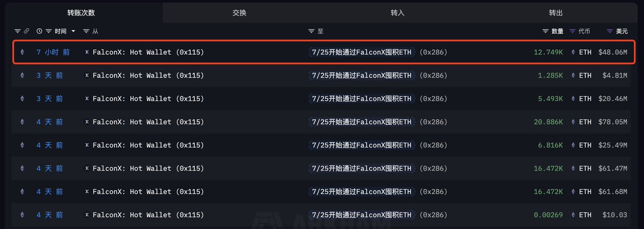
Task: Open 7/25开始通过FalconX囤积ETH label in 20.886K row
Action: click(x=362, y=122)
